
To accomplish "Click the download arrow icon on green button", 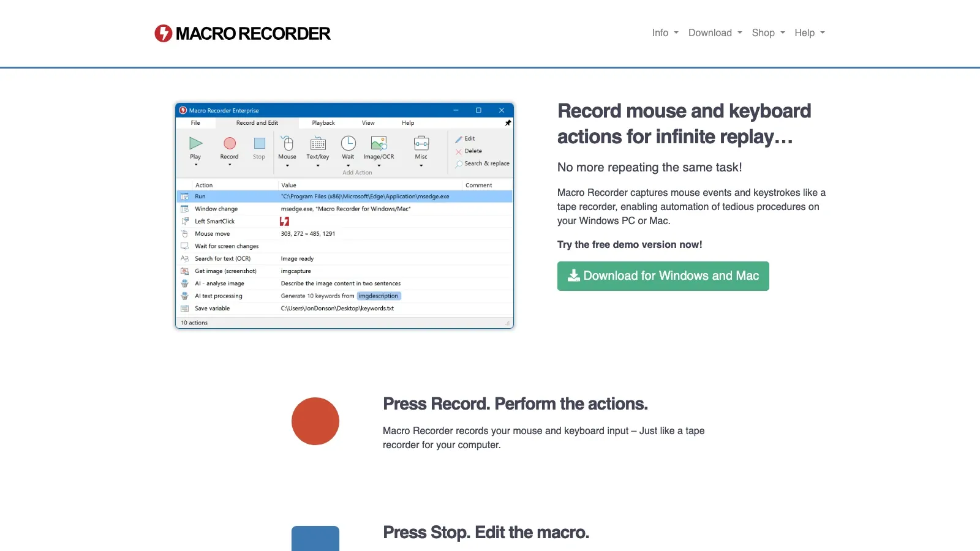I will coord(574,275).
